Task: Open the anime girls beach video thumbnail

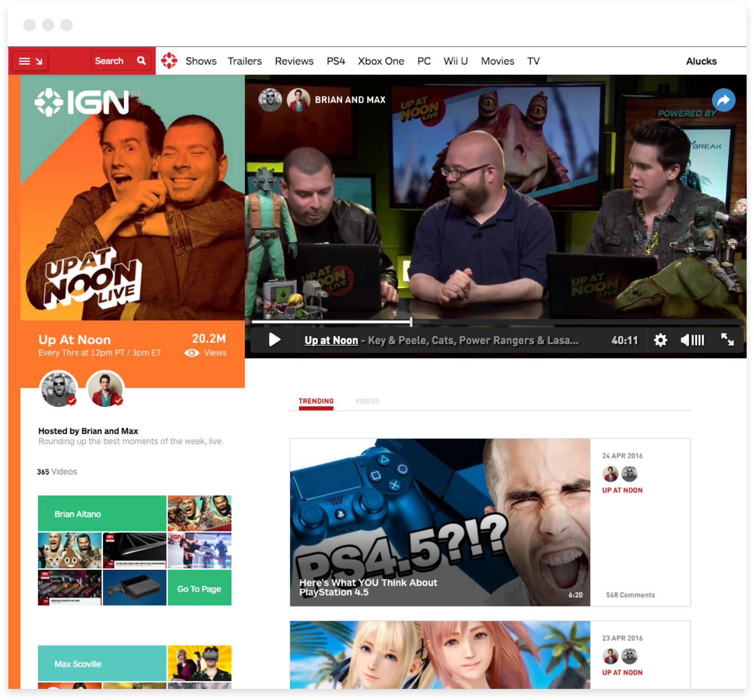Action: click(x=440, y=655)
